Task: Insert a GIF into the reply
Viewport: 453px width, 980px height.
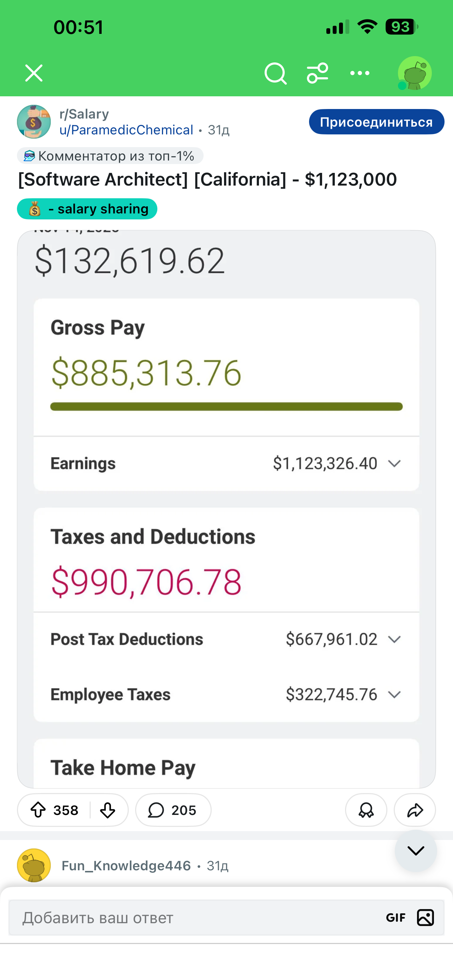Action: tap(395, 918)
